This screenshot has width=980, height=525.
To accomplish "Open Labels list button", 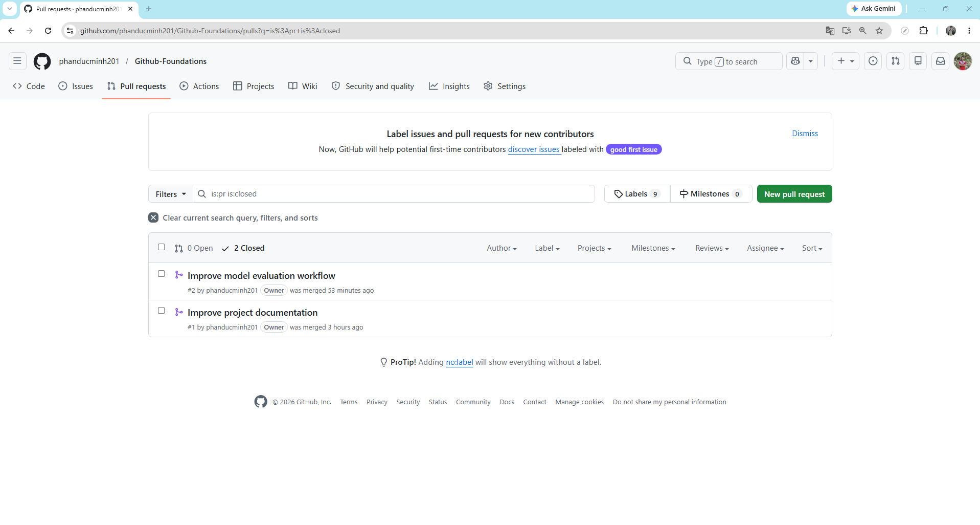I will click(637, 194).
